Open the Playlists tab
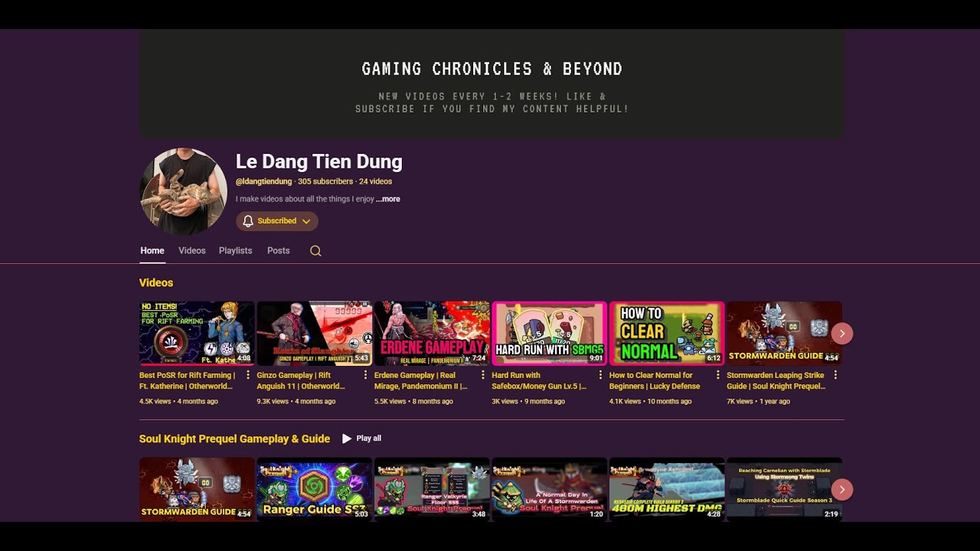The height and width of the screenshot is (551, 980). pos(235,251)
